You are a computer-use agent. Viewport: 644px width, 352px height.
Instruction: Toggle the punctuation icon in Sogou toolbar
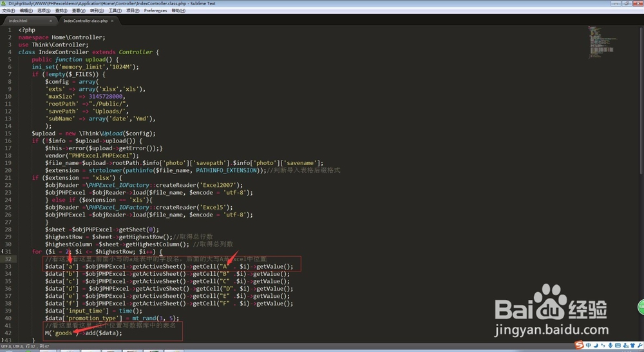coord(603,345)
